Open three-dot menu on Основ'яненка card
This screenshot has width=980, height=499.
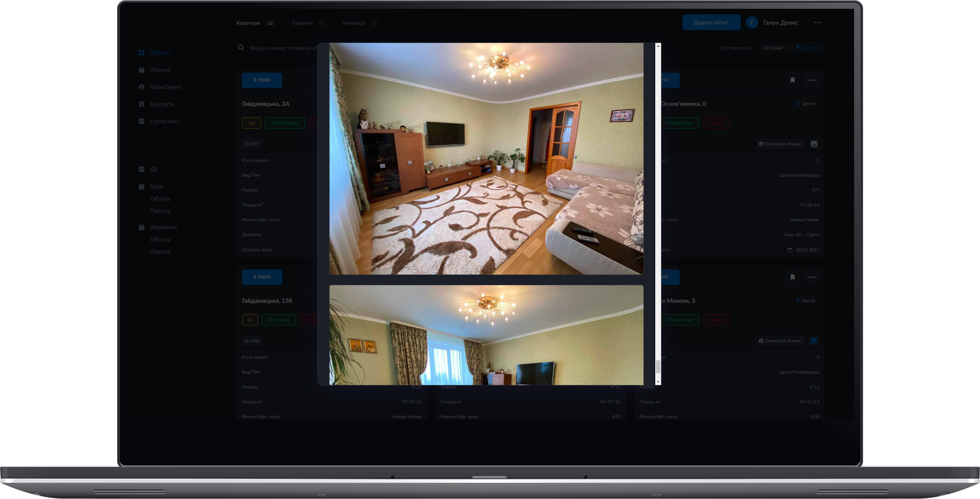pos(811,80)
